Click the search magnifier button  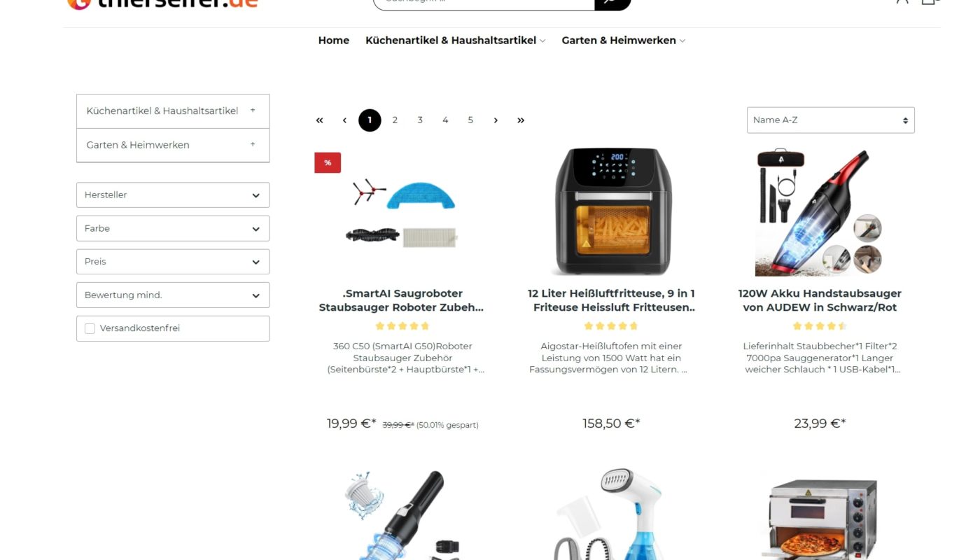pyautogui.click(x=612, y=2)
